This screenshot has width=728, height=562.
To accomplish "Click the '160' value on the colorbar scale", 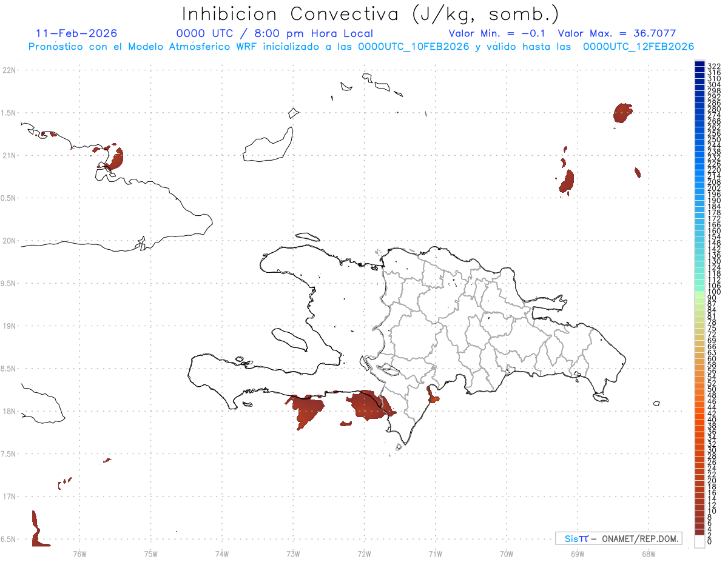I will pos(714,231).
